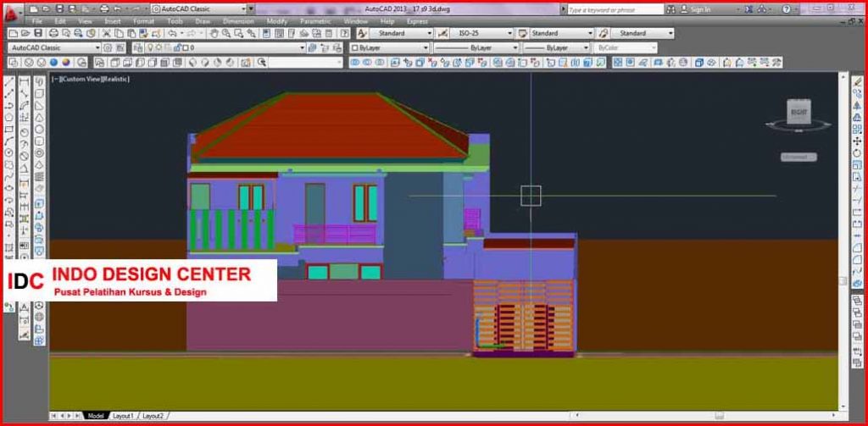868x426 pixels.
Task: Open the Modify menu
Action: click(x=277, y=21)
